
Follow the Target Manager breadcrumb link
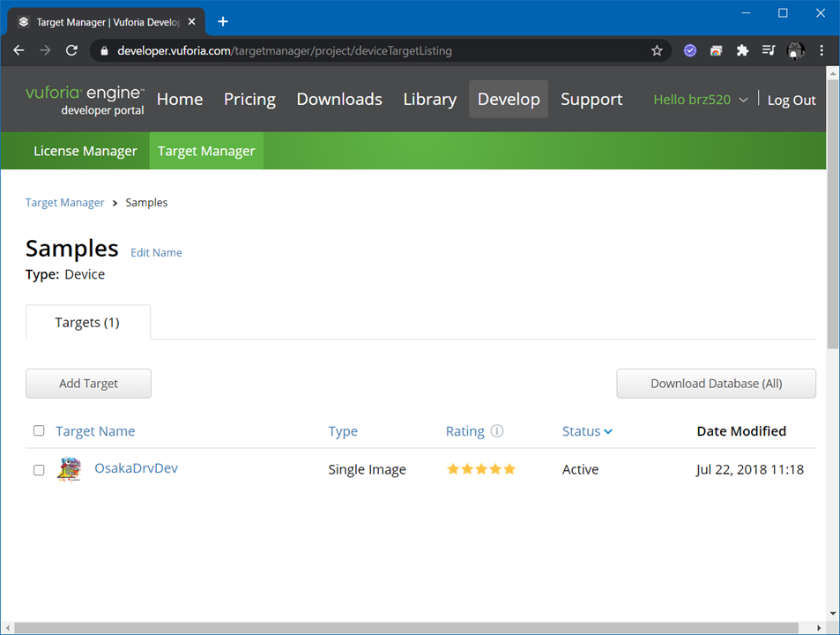click(x=65, y=203)
